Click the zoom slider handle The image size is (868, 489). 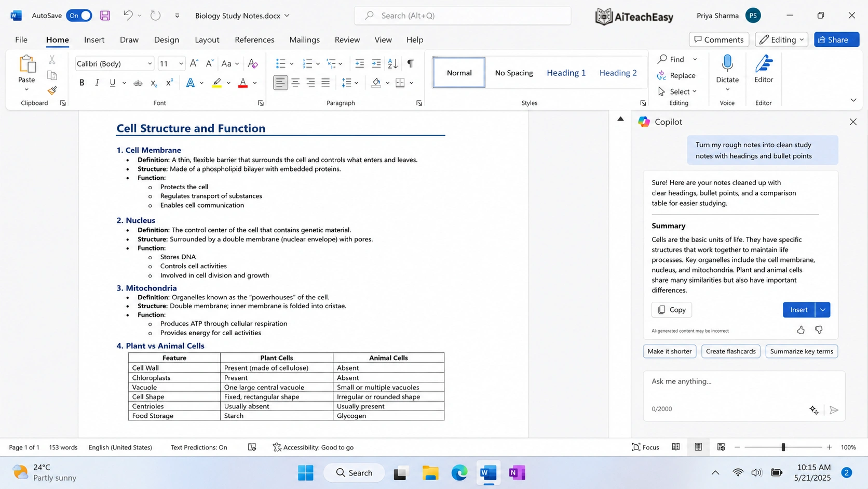click(x=783, y=447)
